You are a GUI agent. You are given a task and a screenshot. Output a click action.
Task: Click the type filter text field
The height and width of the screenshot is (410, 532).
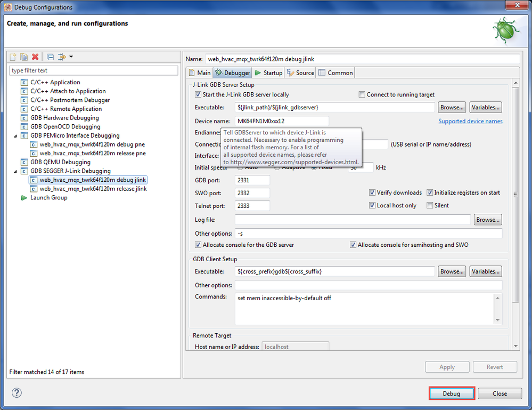point(94,70)
